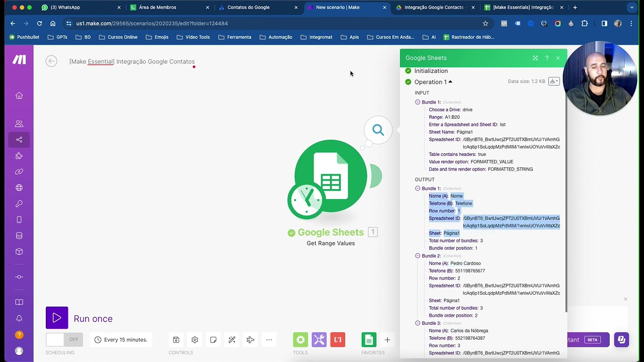Open help in Google Sheets panel
Viewport: 644px width, 362px height.
547,58
